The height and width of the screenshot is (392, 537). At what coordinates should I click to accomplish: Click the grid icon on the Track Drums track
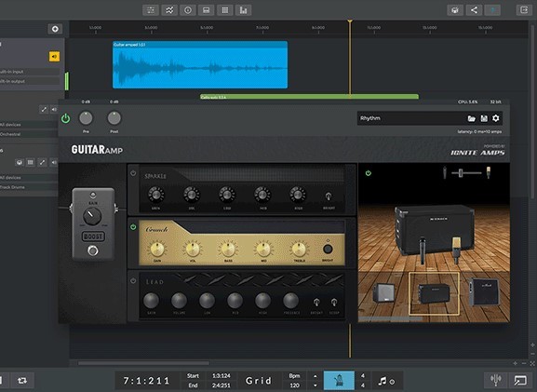pyautogui.click(x=31, y=162)
